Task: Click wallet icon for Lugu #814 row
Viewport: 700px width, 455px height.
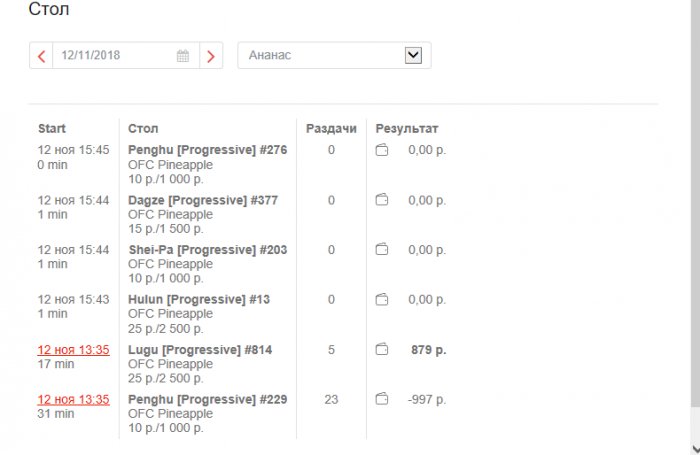Action: click(381, 350)
